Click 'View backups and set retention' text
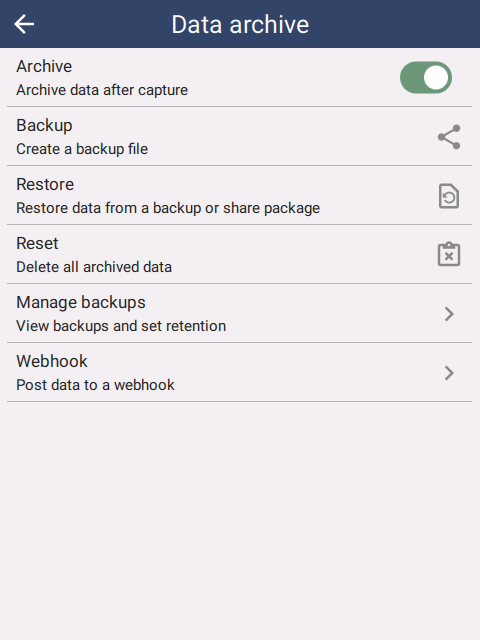This screenshot has height=640, width=480. (x=121, y=326)
